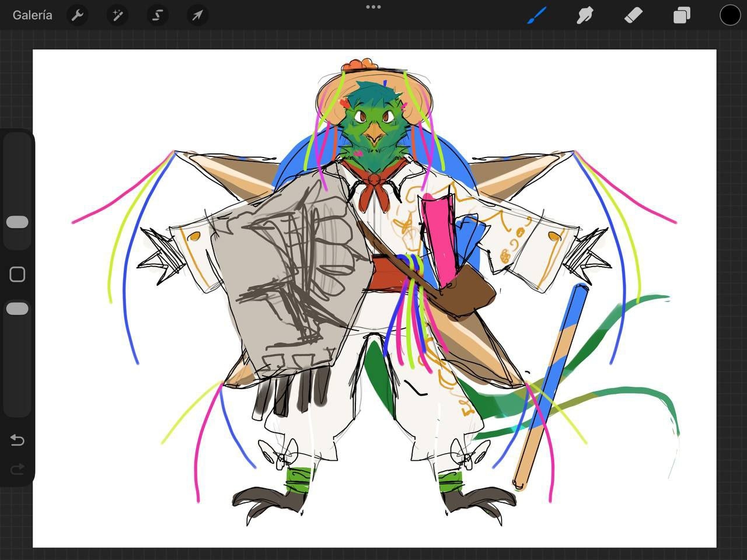Select the Brush tool
The image size is (747, 560).
click(536, 15)
